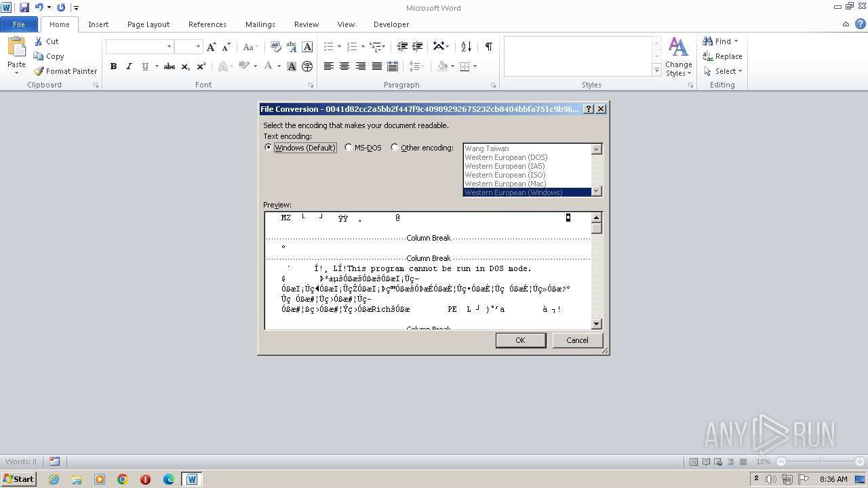Click the Find button

click(x=717, y=41)
